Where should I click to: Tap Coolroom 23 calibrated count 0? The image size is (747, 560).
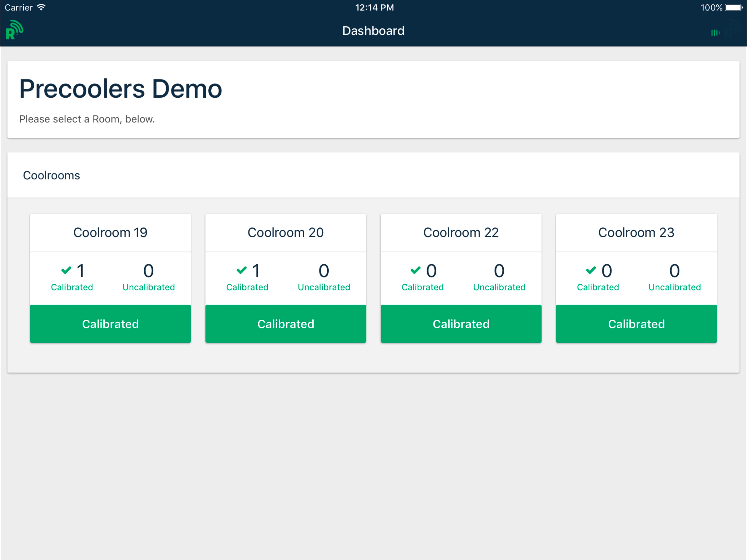point(606,270)
